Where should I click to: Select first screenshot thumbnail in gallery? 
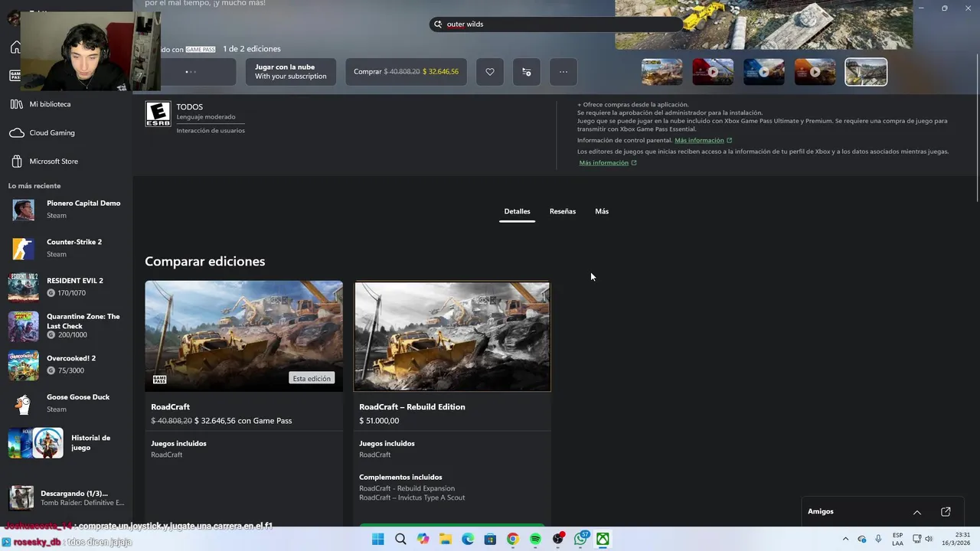point(661,72)
